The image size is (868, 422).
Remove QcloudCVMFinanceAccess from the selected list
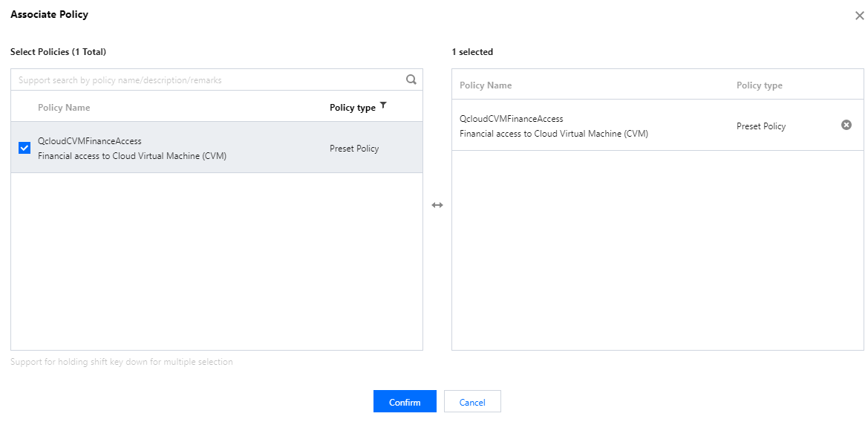[846, 126]
